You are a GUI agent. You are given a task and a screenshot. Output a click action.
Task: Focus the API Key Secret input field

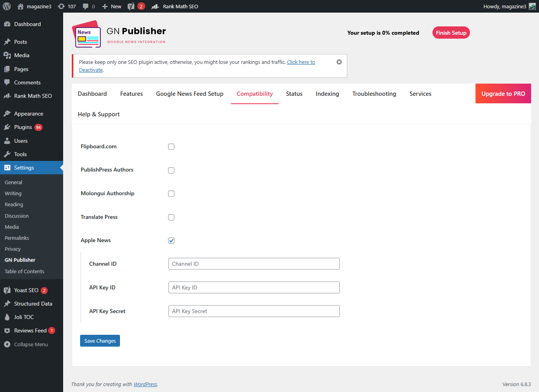(254, 311)
